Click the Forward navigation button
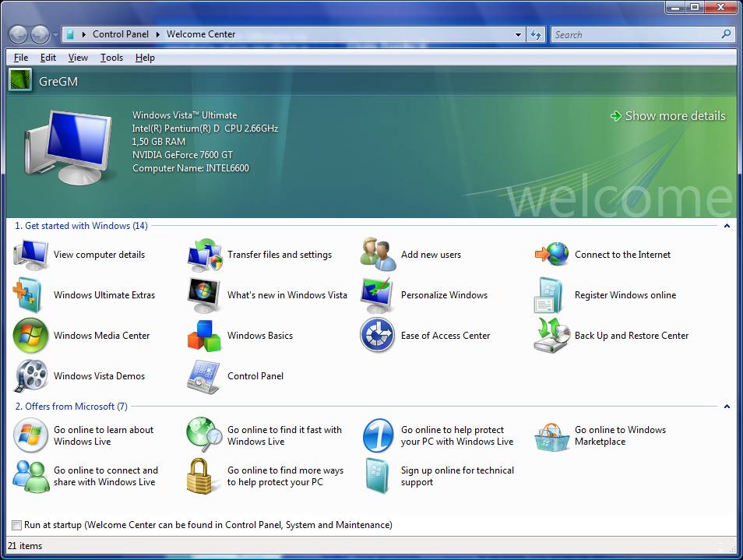 pos(40,34)
